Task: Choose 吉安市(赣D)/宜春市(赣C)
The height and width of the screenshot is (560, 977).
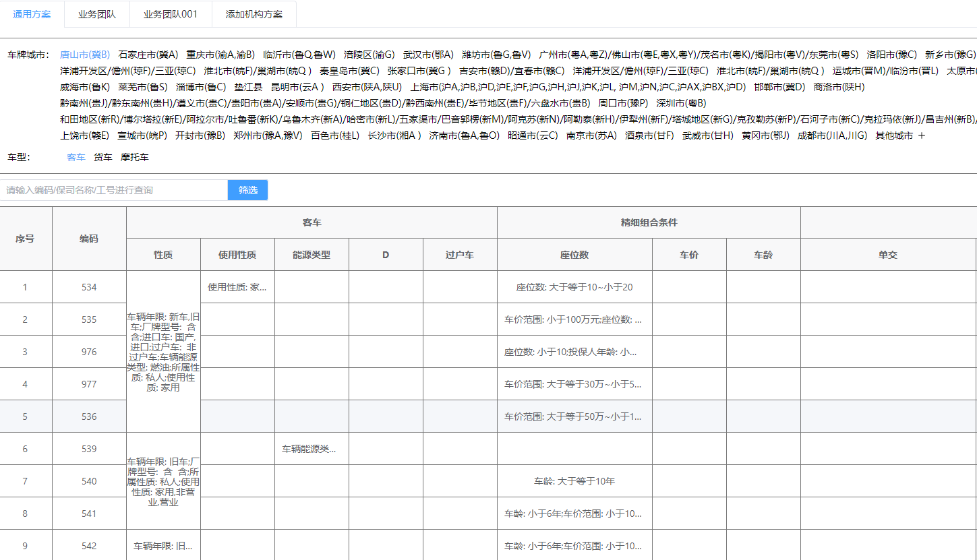Action: point(512,71)
